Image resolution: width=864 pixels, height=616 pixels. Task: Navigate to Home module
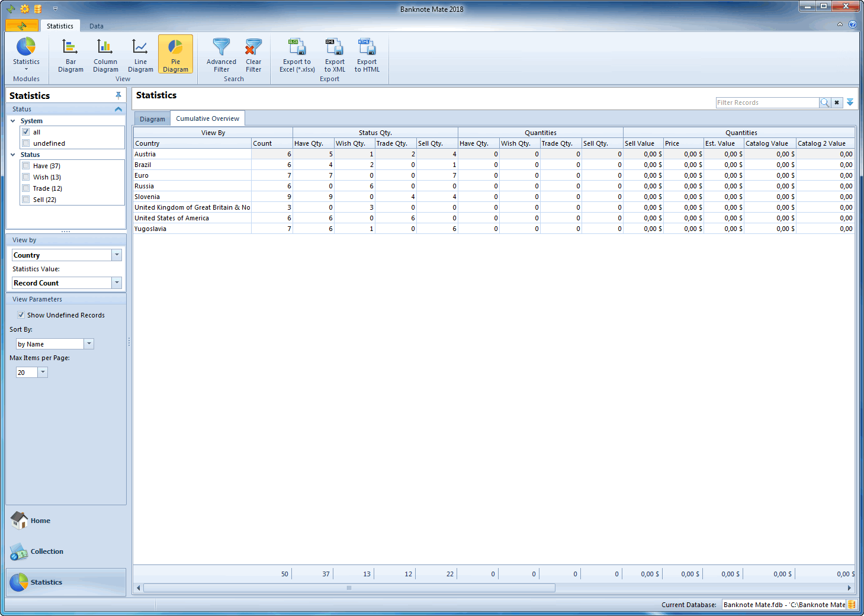click(x=40, y=521)
